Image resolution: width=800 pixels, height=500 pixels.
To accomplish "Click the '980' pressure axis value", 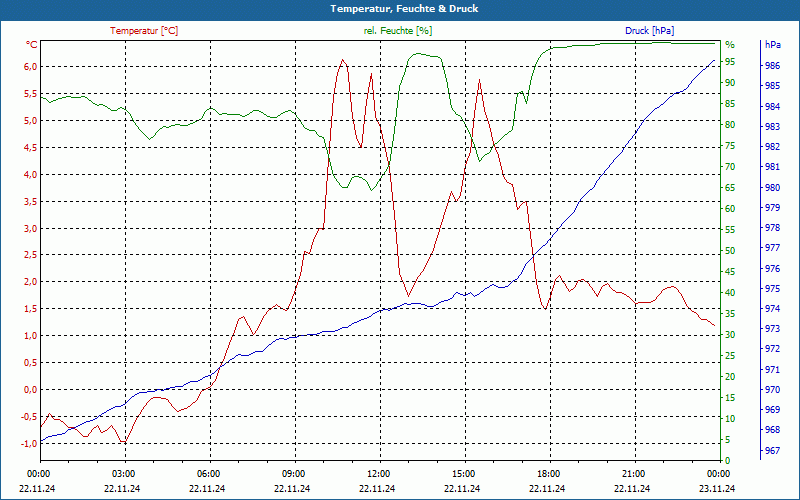I will tap(772, 187).
